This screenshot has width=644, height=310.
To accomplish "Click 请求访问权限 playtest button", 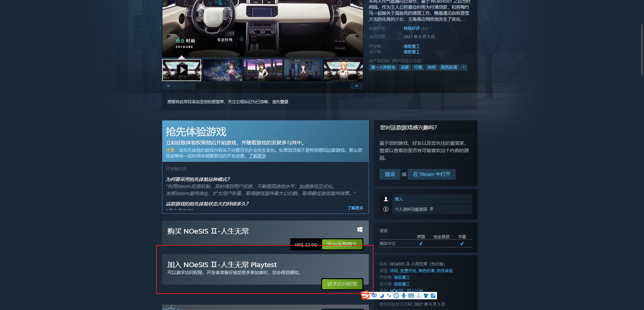I will (x=342, y=284).
